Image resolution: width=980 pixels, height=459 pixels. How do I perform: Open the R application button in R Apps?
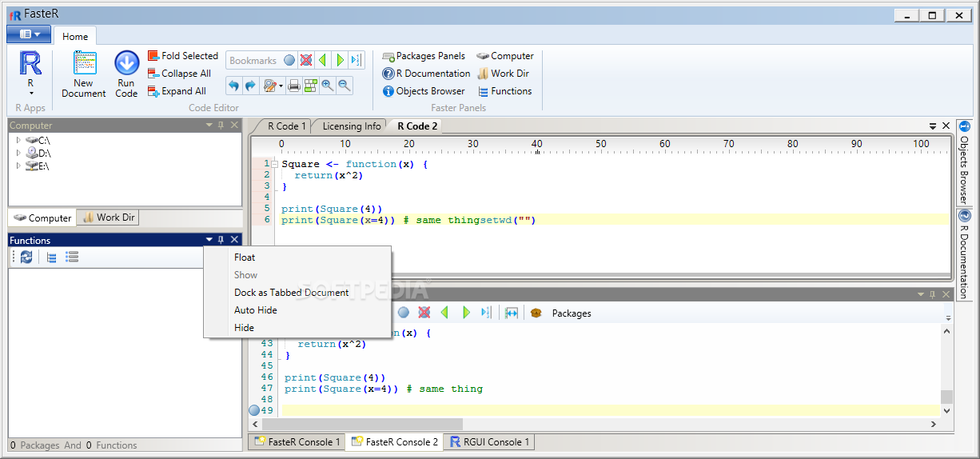30,74
